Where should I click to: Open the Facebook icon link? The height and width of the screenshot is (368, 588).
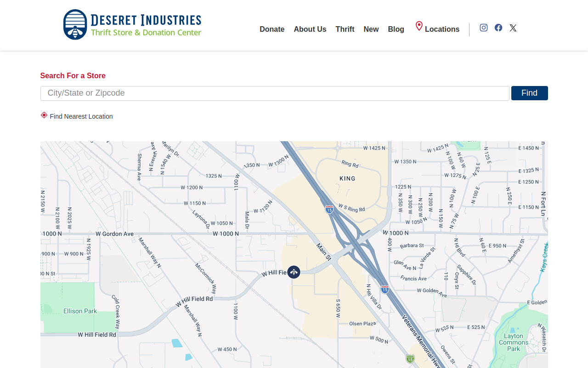tap(498, 28)
